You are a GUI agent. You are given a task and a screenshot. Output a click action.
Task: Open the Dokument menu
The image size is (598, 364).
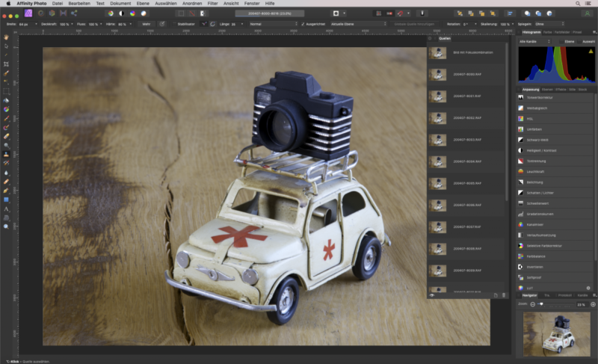click(120, 4)
